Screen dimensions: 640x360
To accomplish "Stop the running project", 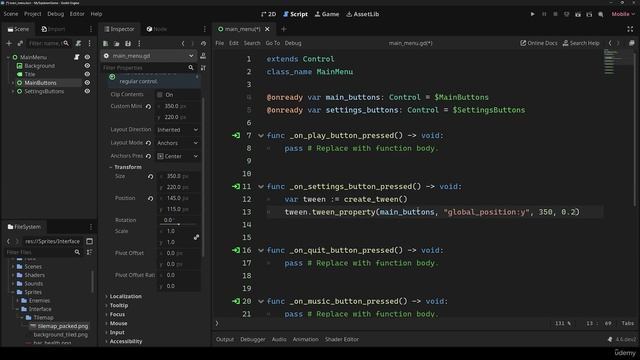I will tap(555, 14).
